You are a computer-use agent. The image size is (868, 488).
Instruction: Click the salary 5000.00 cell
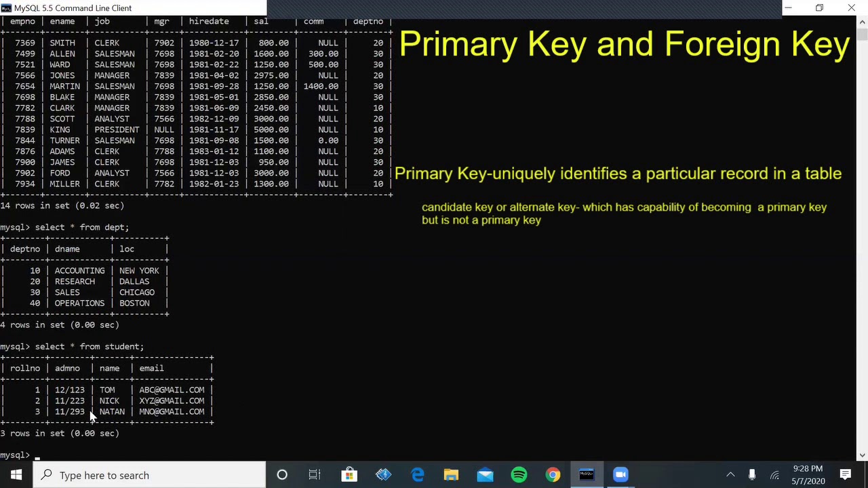[271, 129]
